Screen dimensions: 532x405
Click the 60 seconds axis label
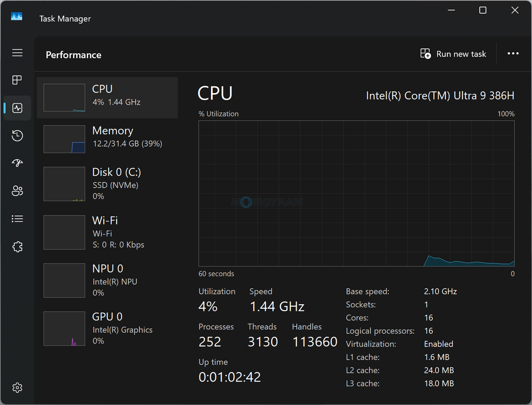click(x=216, y=274)
